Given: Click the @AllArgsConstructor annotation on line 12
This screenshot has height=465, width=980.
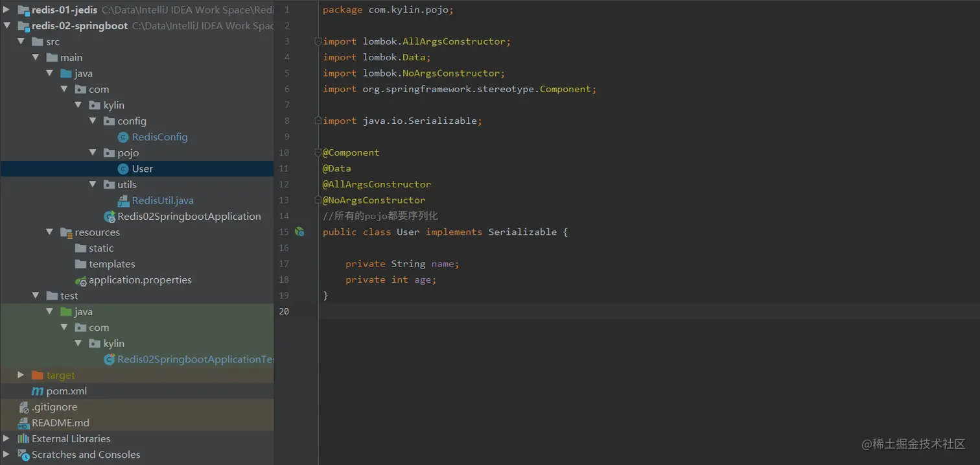Looking at the screenshot, I should pos(377,184).
